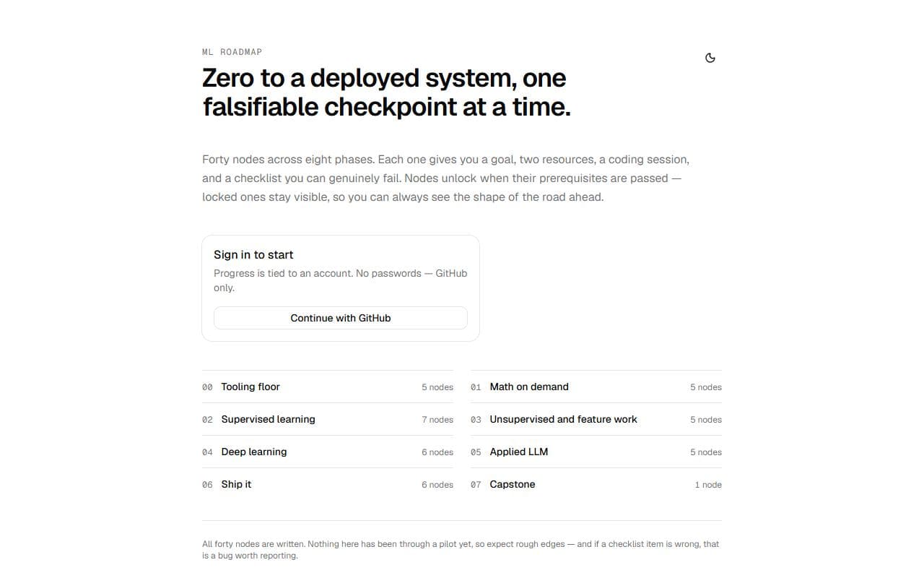Click the 6 nodes count beside Deep learning
924x578 pixels.
pyautogui.click(x=437, y=452)
